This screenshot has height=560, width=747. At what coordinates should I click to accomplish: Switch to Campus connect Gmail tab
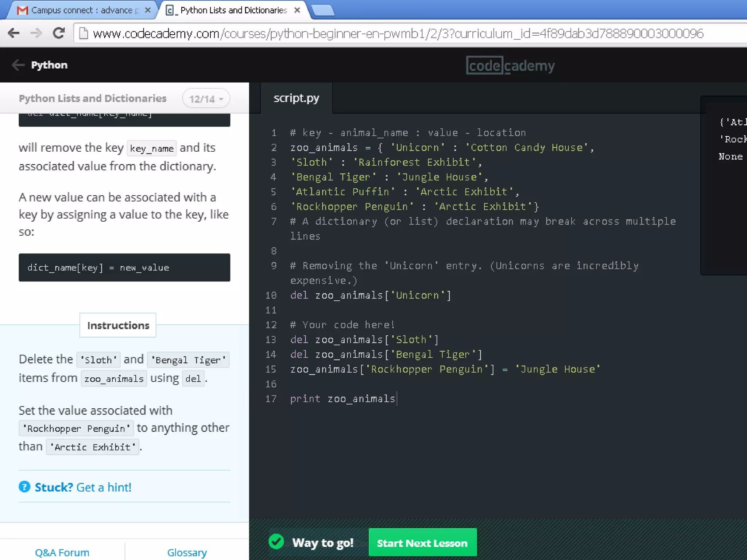click(x=82, y=10)
